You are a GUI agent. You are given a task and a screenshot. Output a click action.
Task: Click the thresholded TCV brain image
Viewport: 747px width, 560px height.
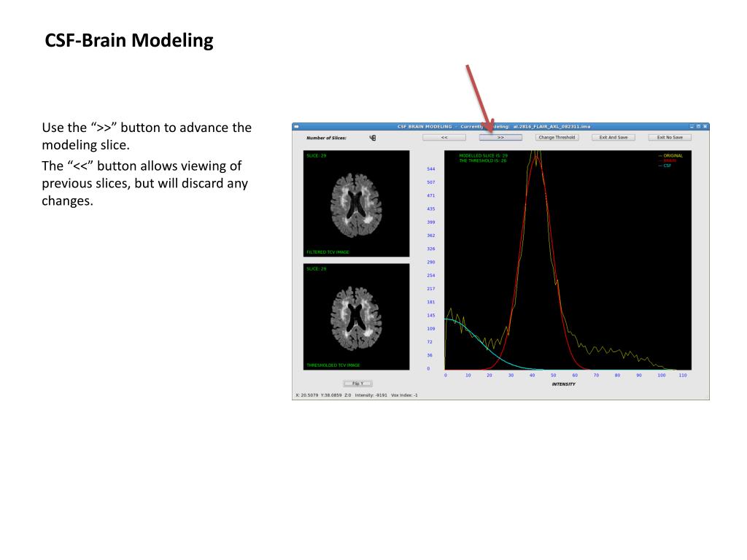(356, 316)
